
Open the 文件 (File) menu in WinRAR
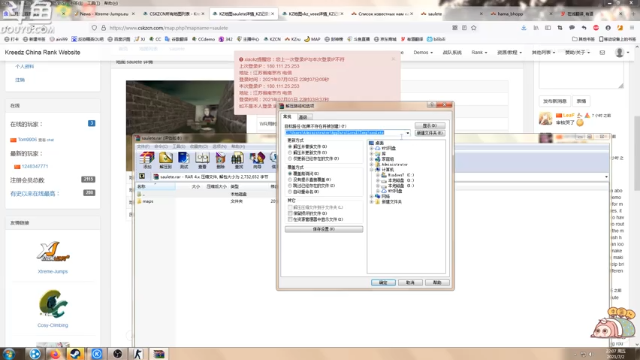(143, 146)
